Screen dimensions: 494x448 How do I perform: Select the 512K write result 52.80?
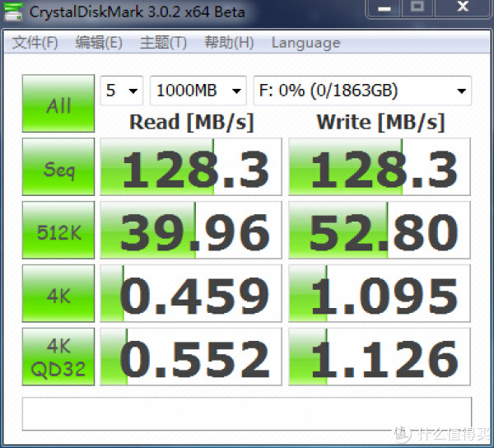380,230
